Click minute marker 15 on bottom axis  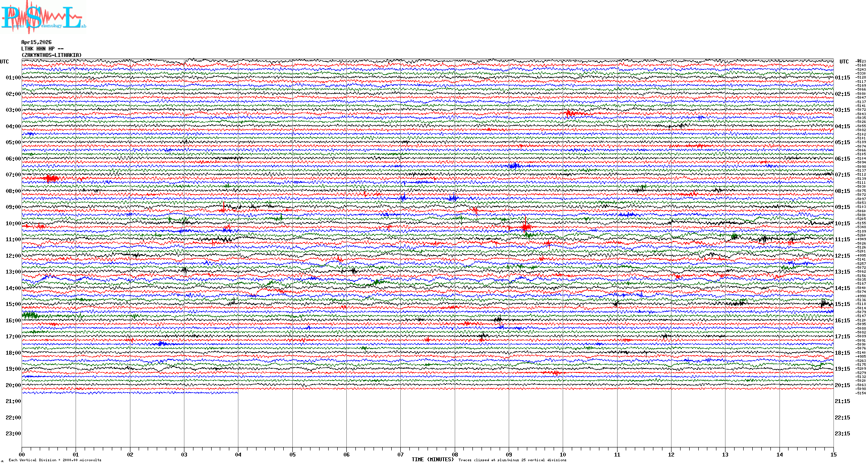pyautogui.click(x=833, y=454)
